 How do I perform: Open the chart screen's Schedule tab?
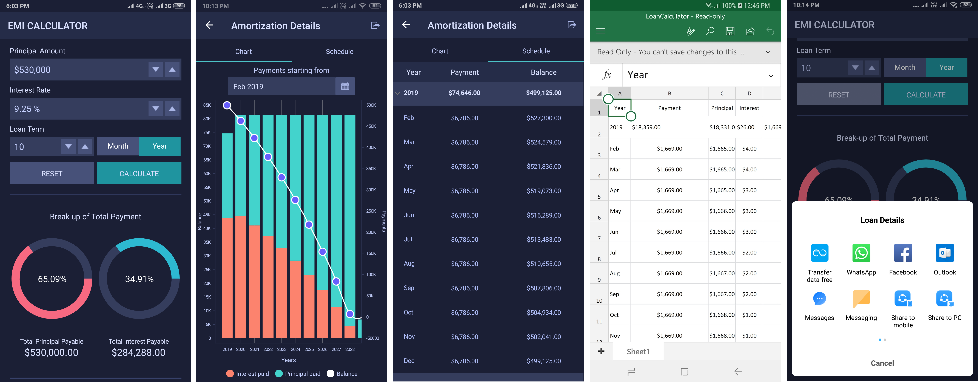[339, 52]
